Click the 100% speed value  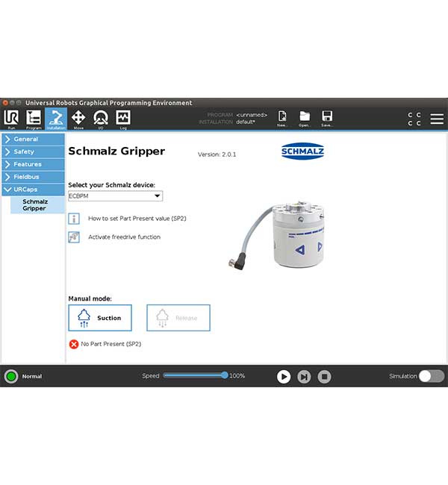(x=237, y=376)
